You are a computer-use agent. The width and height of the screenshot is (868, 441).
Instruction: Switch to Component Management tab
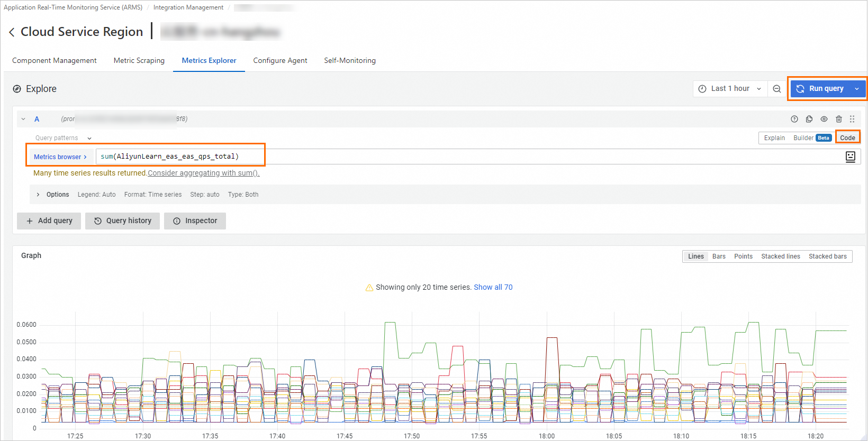pos(55,61)
